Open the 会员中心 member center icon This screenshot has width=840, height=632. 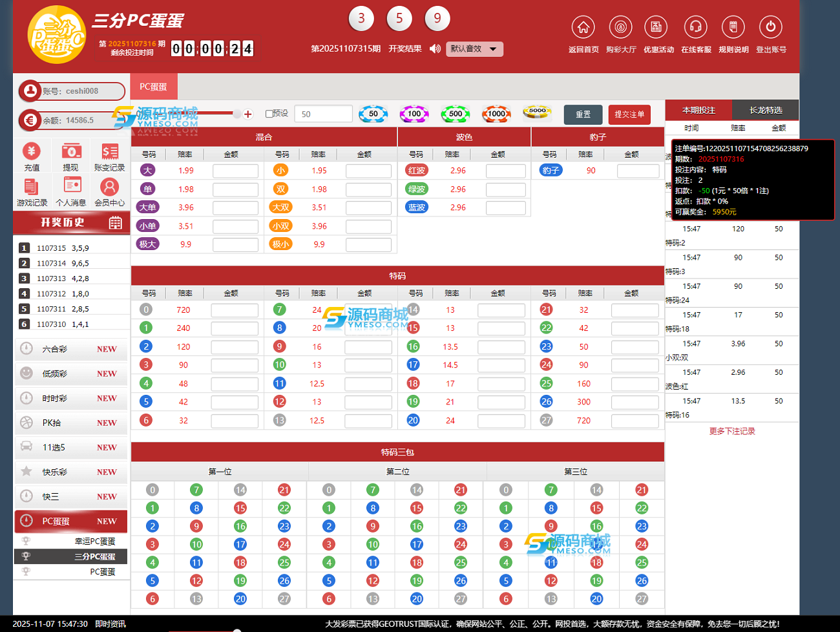[x=109, y=187]
